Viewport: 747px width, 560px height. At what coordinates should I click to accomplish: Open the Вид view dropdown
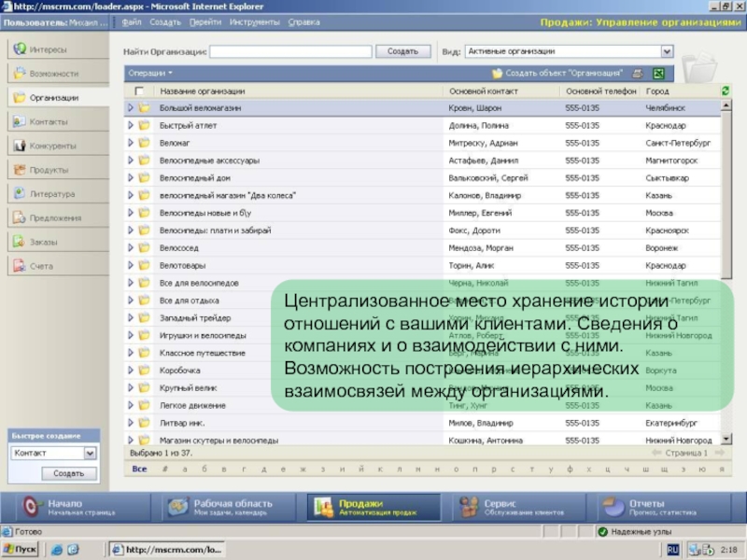coord(667,51)
